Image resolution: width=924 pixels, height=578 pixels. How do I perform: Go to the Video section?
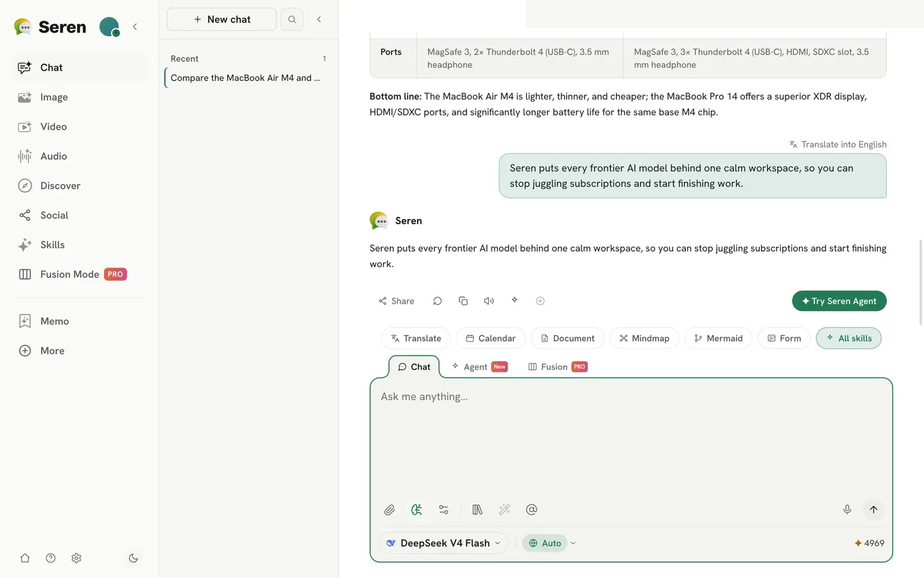point(79,127)
